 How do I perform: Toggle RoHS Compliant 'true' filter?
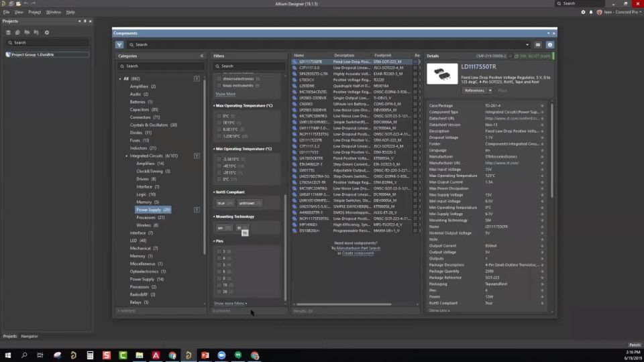[x=225, y=203]
